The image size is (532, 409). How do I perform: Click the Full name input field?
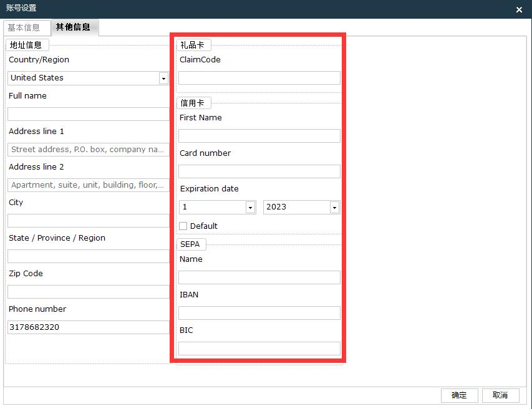click(x=87, y=113)
